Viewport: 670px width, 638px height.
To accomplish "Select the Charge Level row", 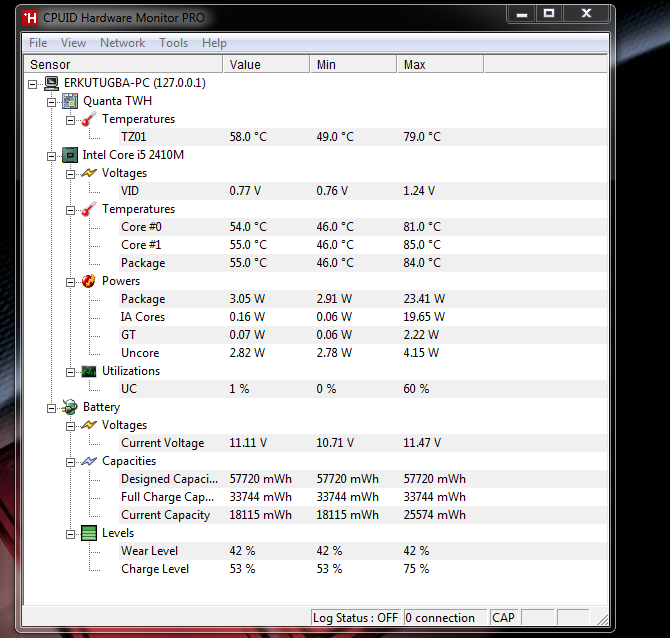I will (x=363, y=569).
